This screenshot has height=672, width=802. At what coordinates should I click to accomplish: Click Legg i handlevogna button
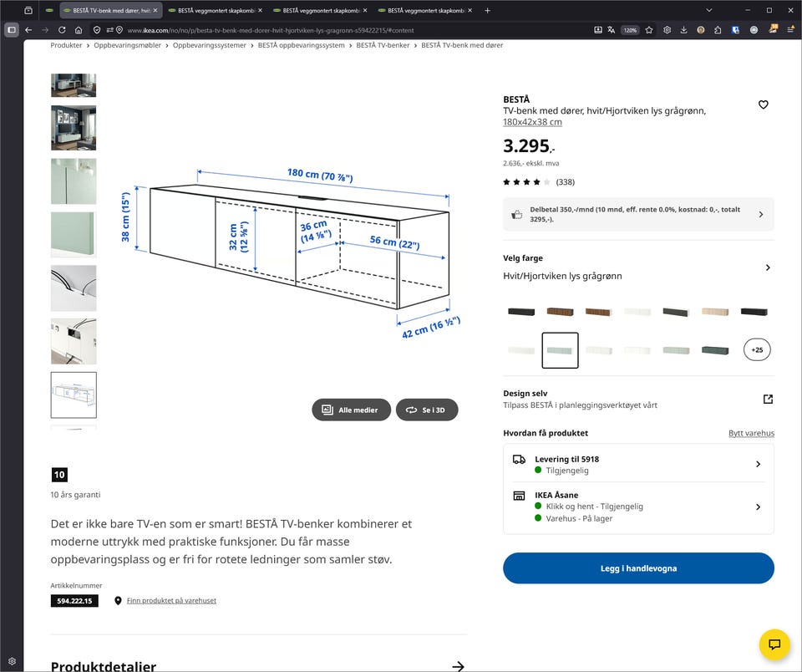point(638,568)
